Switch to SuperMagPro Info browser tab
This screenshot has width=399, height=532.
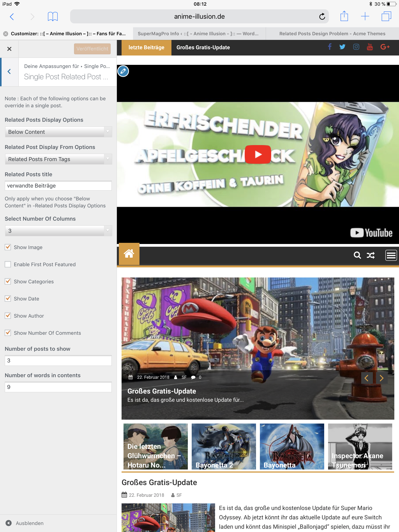coord(198,34)
